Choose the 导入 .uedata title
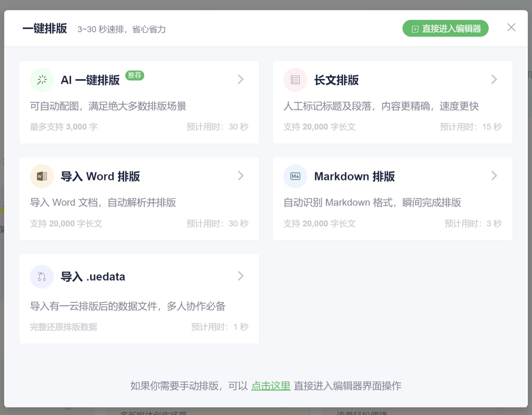 [x=93, y=277]
